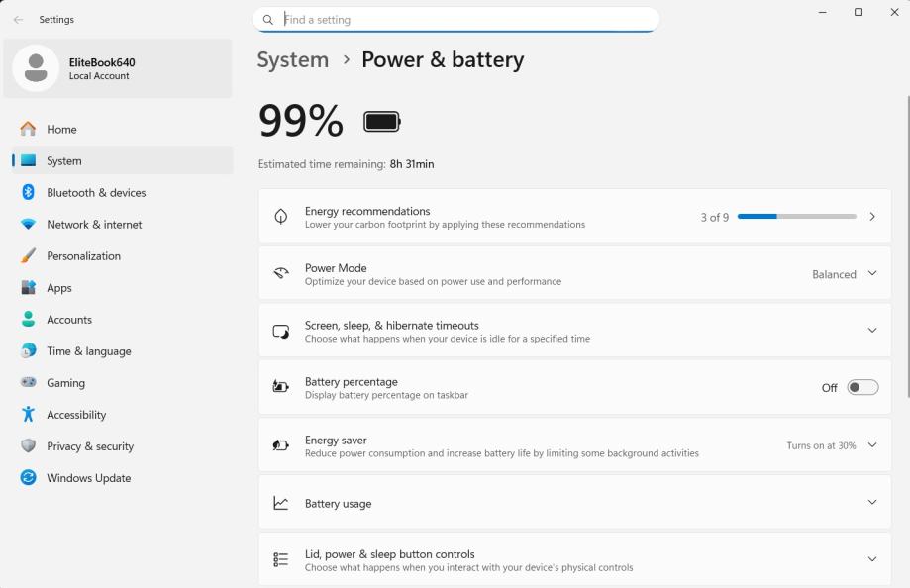Image resolution: width=910 pixels, height=588 pixels.
Task: Expand Screen, sleep, & hibernate timeouts
Action: (871, 331)
